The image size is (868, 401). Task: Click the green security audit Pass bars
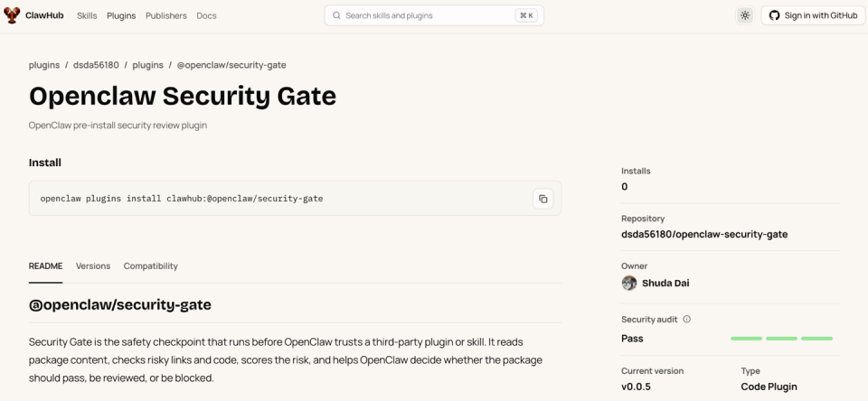click(x=781, y=338)
